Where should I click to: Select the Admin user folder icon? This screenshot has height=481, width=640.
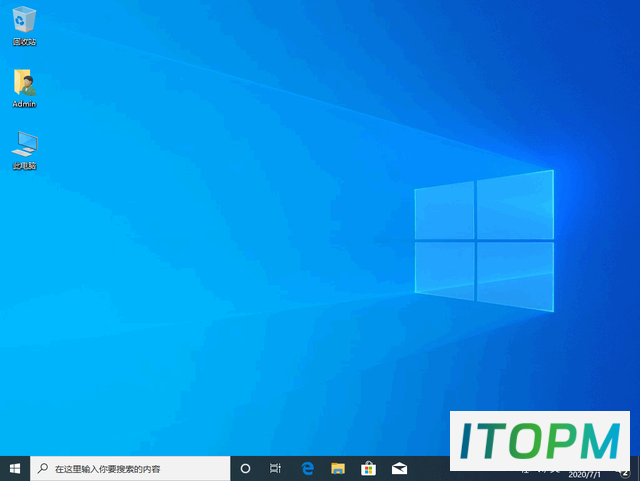click(24, 88)
